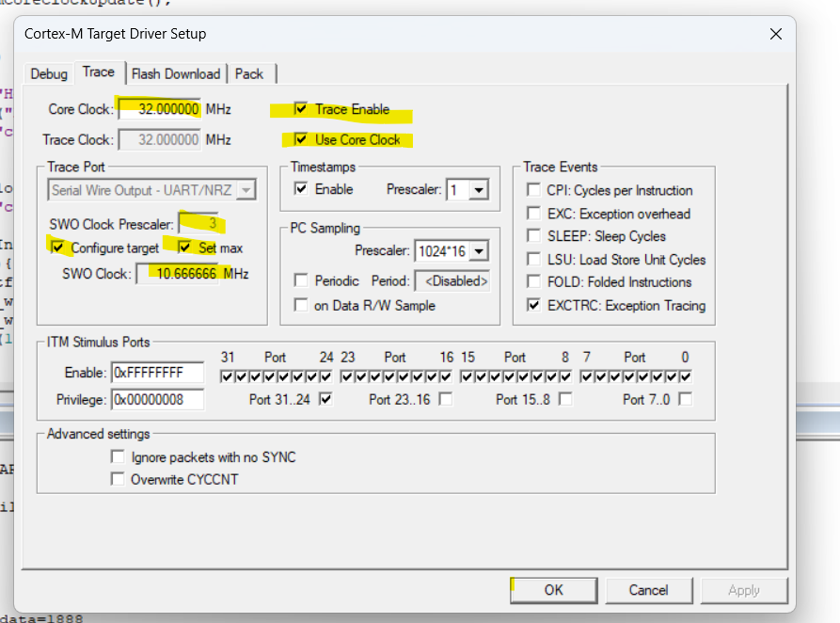Enable privilege Port 7..0 checkbox
The image size is (840, 623).
pos(686,399)
